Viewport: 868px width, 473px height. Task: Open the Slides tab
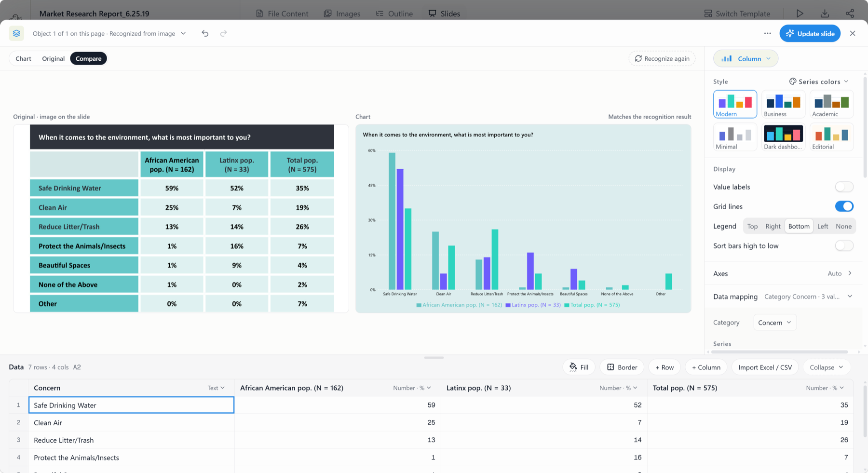click(444, 14)
